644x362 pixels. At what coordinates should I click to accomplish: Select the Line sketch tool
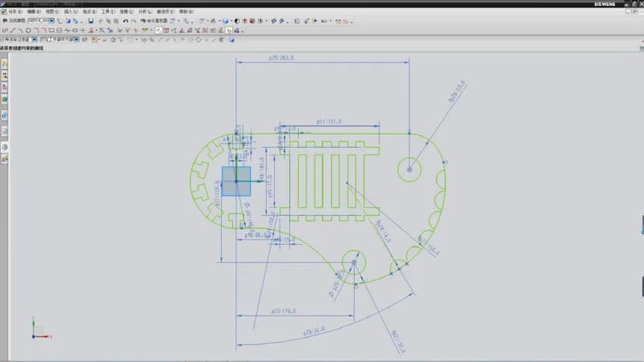(x=13, y=31)
